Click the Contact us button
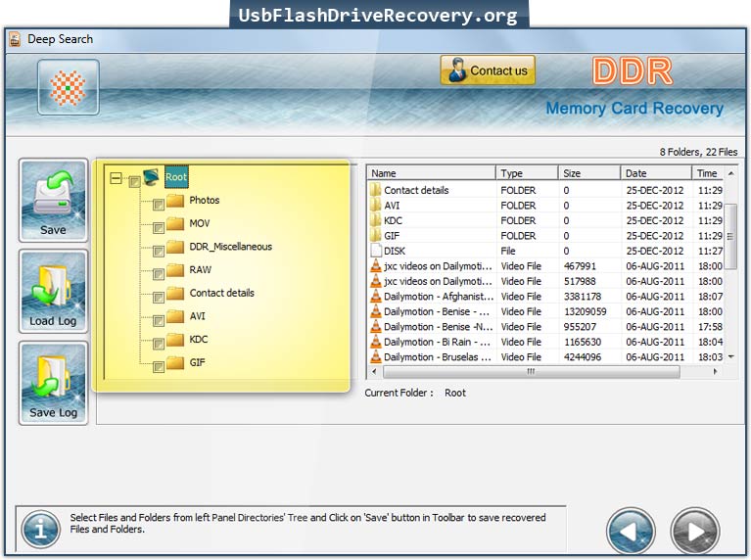The height and width of the screenshot is (560, 751). point(488,70)
